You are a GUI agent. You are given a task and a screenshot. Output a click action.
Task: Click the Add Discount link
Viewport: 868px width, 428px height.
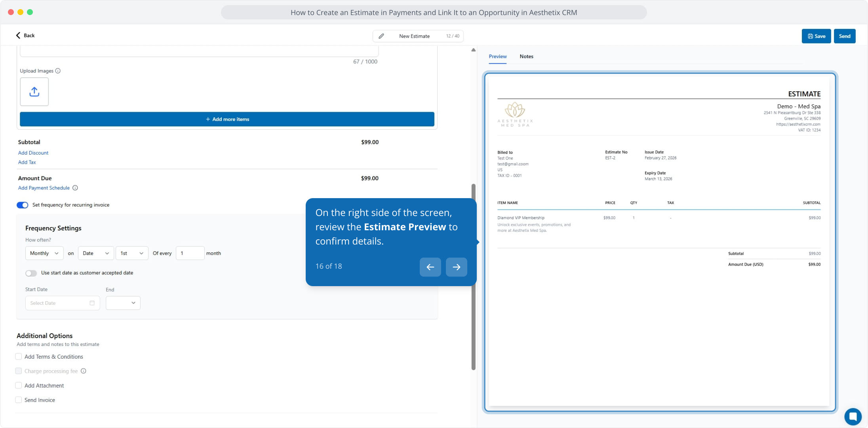coord(33,153)
